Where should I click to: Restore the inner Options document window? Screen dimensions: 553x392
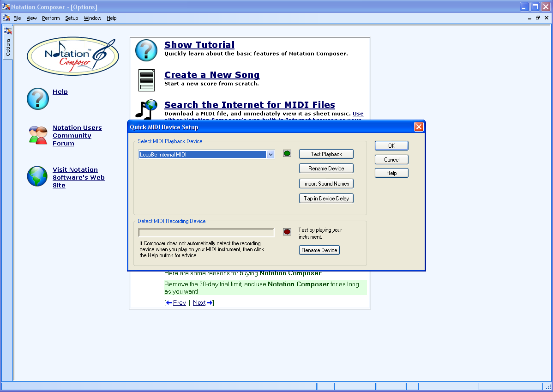(538, 18)
